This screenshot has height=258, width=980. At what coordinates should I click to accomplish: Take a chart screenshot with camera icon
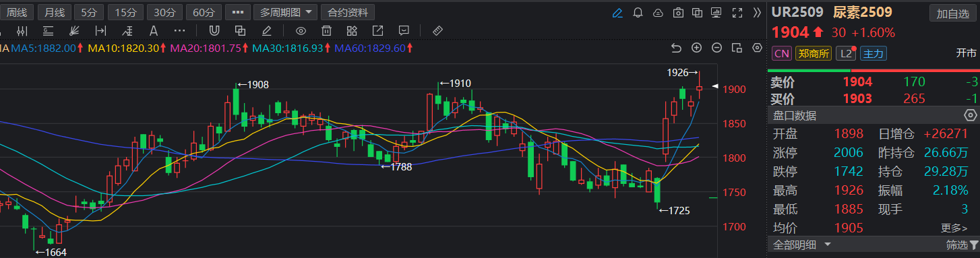point(678,12)
